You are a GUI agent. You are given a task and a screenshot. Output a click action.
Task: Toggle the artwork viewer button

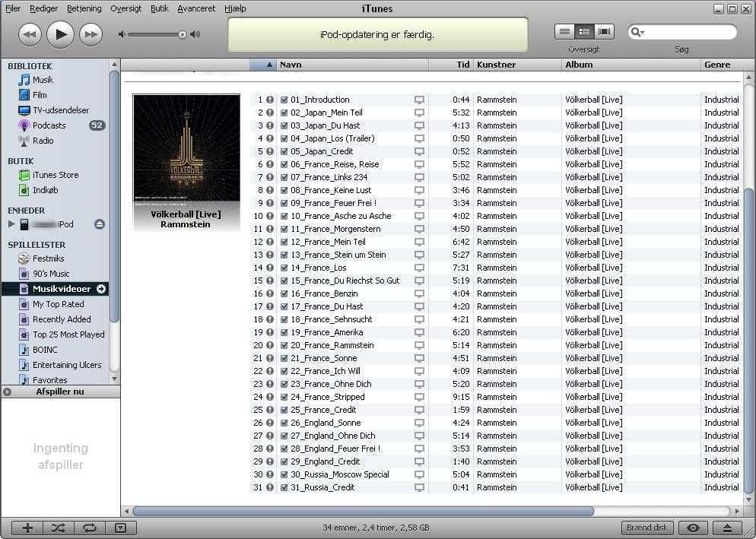(x=120, y=528)
